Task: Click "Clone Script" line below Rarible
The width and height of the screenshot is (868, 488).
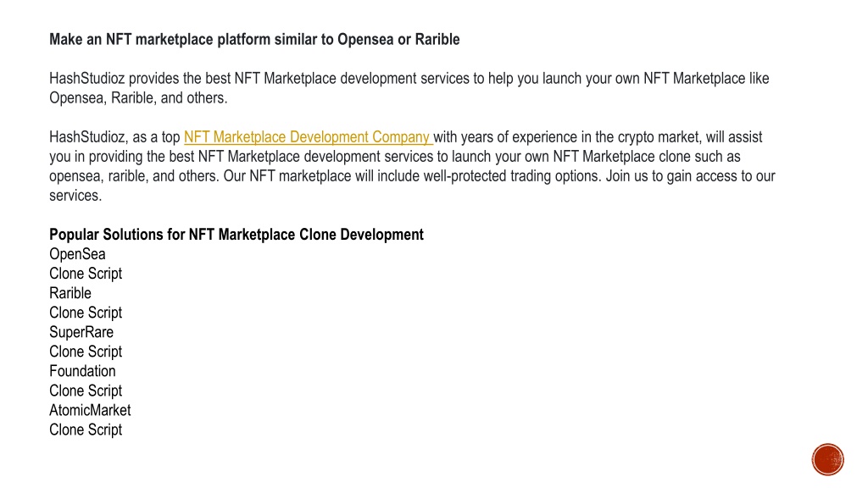Action: [x=86, y=313]
